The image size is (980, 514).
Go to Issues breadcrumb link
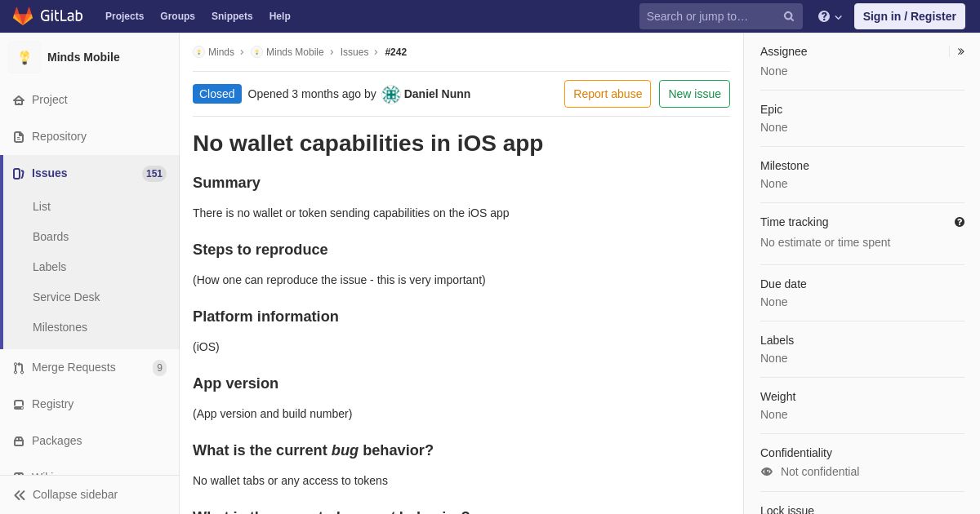click(354, 52)
